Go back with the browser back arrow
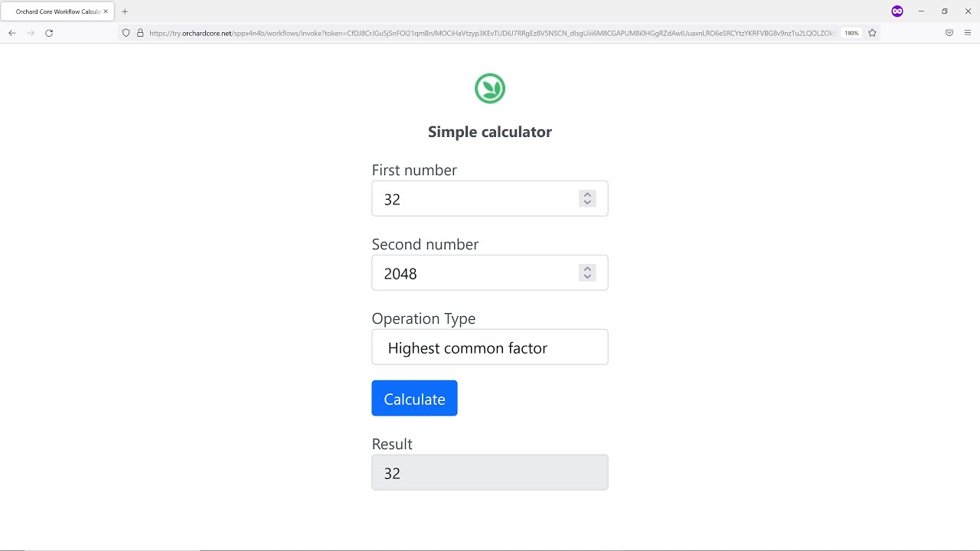Image resolution: width=980 pixels, height=551 pixels. 12,33
